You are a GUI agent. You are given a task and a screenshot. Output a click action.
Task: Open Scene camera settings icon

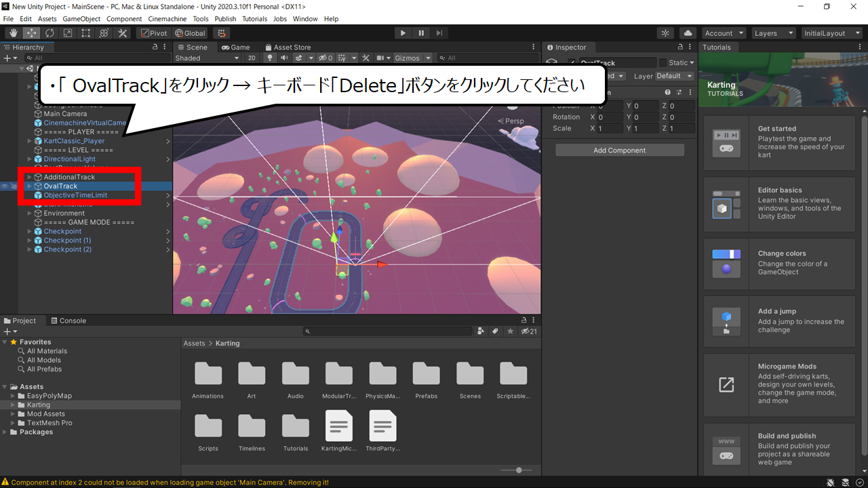[x=382, y=58]
